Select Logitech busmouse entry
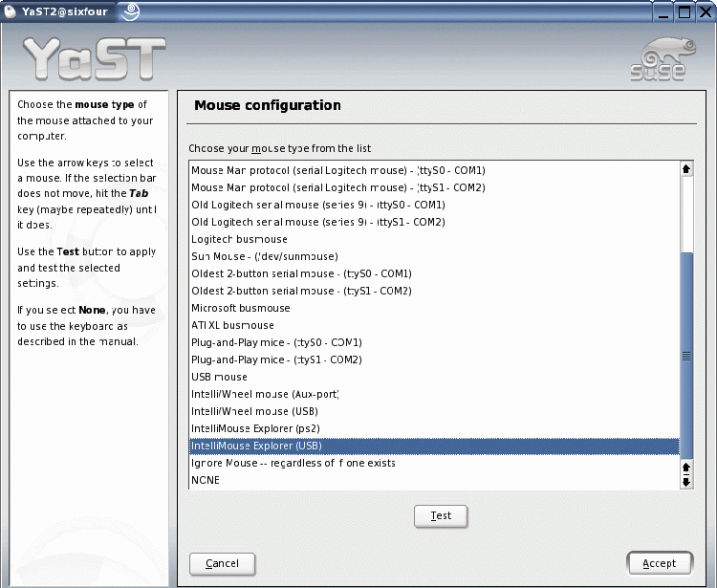 (434, 240)
